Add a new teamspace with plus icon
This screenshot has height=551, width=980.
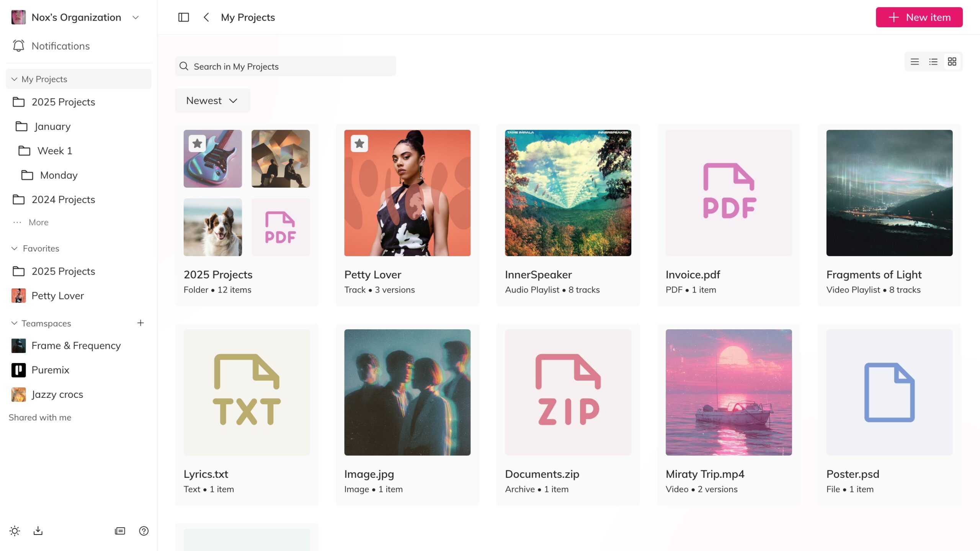(x=140, y=323)
